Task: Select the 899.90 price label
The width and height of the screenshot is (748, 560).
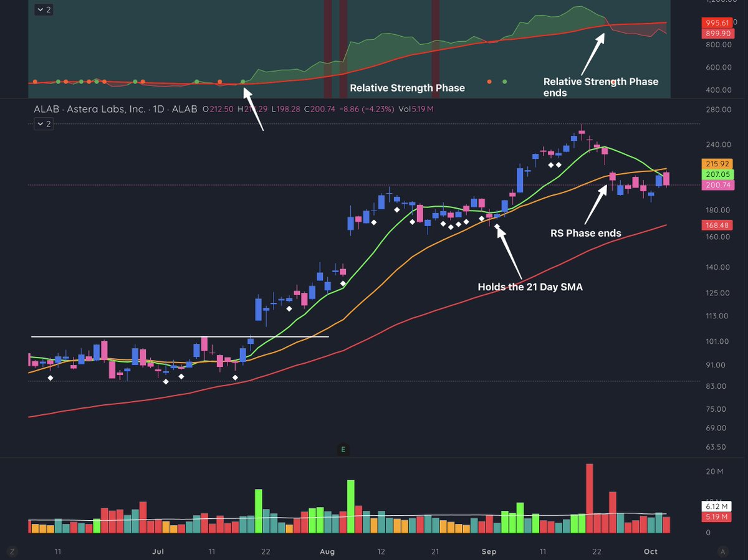Action: pyautogui.click(x=716, y=34)
